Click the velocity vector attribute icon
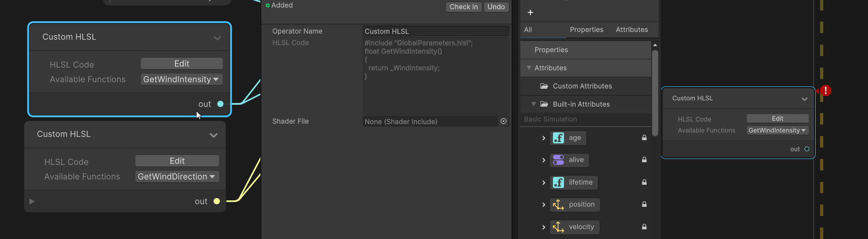The height and width of the screenshot is (239, 868). [x=558, y=227]
